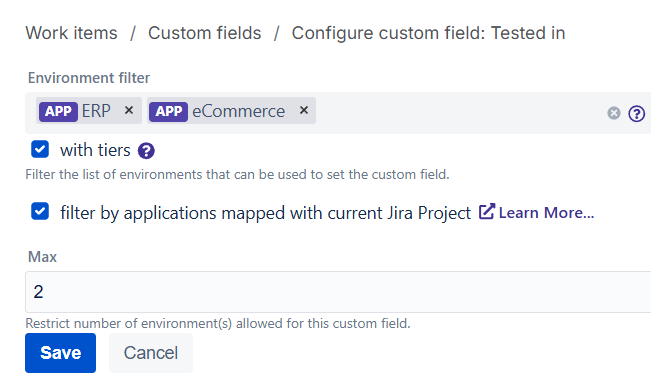This screenshot has width=651, height=388.
Task: Click the eCommerce tag label
Action: [x=238, y=111]
